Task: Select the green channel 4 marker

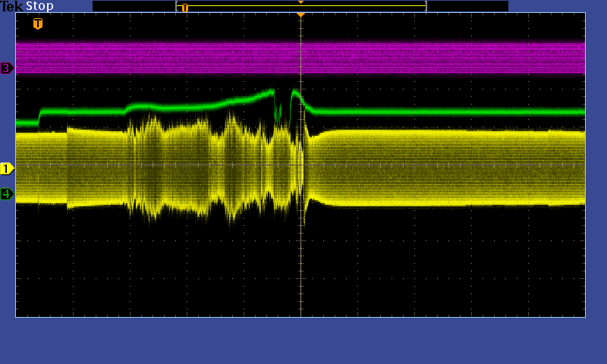Action: coord(7,194)
